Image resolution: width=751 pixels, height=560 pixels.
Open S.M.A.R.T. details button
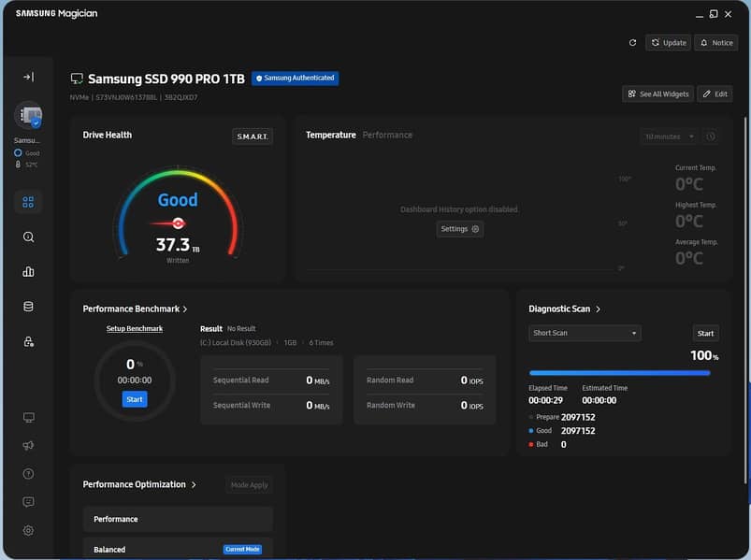(253, 136)
